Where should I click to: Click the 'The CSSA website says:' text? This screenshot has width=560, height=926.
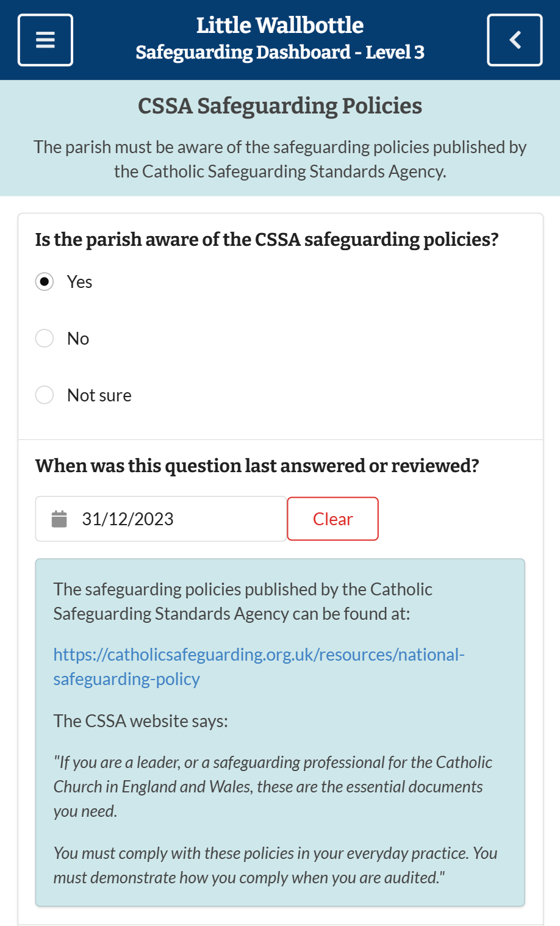coord(140,721)
